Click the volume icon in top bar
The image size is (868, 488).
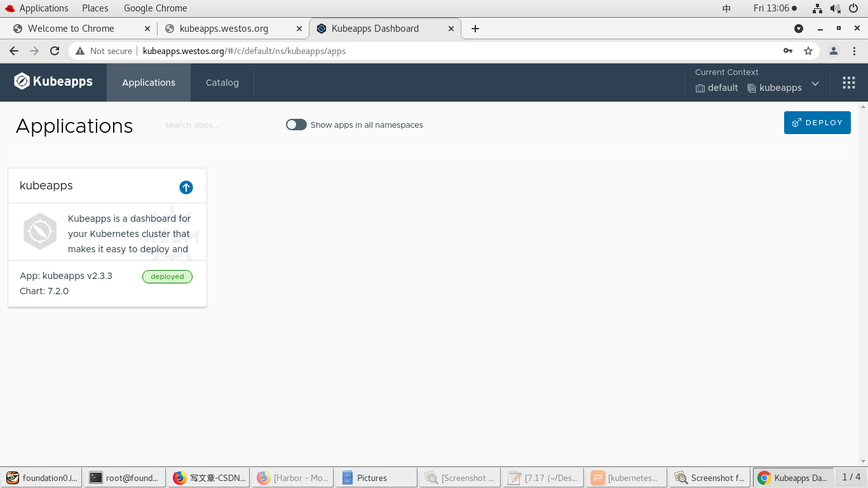click(x=836, y=8)
